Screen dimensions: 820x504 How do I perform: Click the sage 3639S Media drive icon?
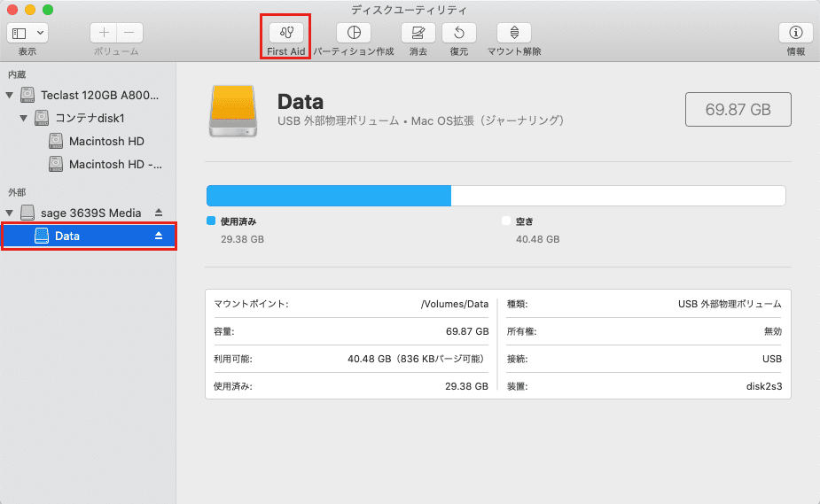(x=27, y=213)
